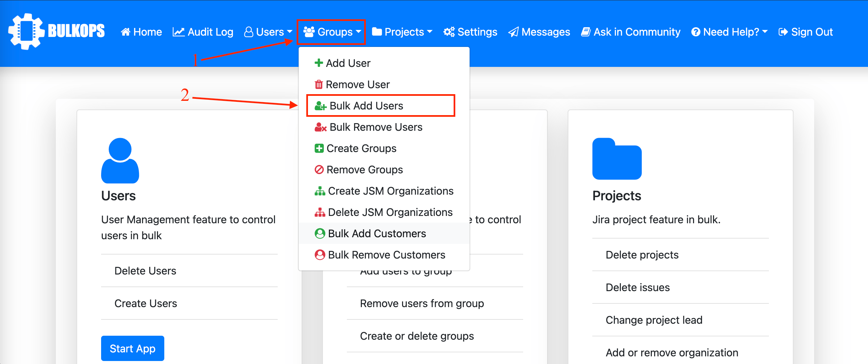This screenshot has height=364, width=868.
Task: Click the Remove users from group item
Action: [x=422, y=303]
